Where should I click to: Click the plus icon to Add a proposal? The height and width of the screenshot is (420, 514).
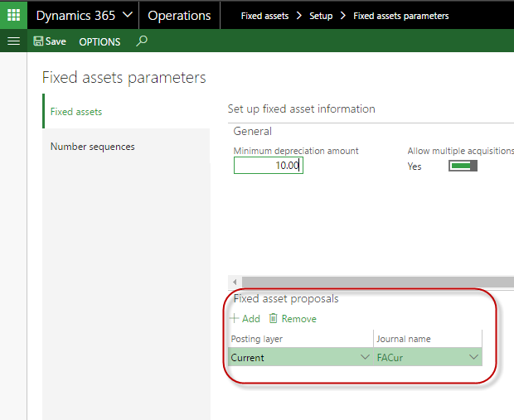click(x=234, y=318)
